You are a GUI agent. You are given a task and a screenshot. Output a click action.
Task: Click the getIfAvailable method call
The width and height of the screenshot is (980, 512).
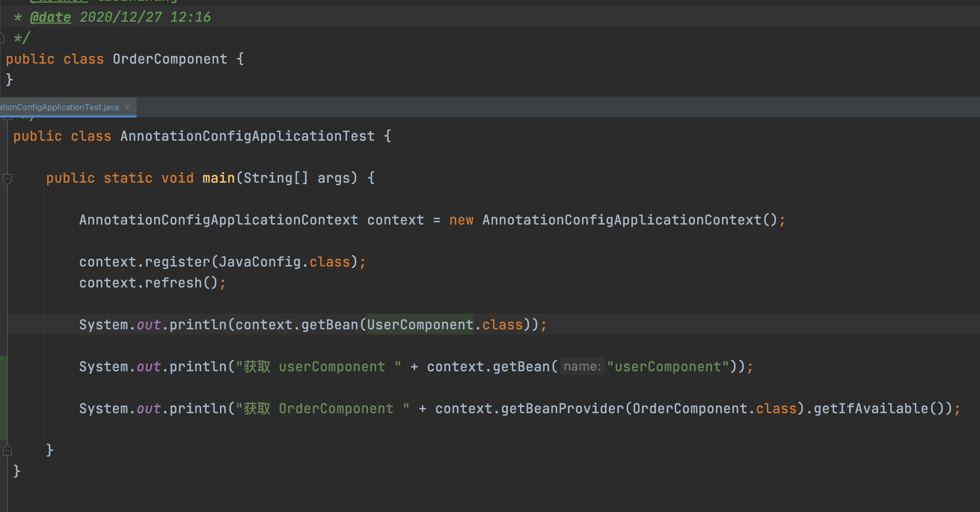pyautogui.click(x=870, y=408)
